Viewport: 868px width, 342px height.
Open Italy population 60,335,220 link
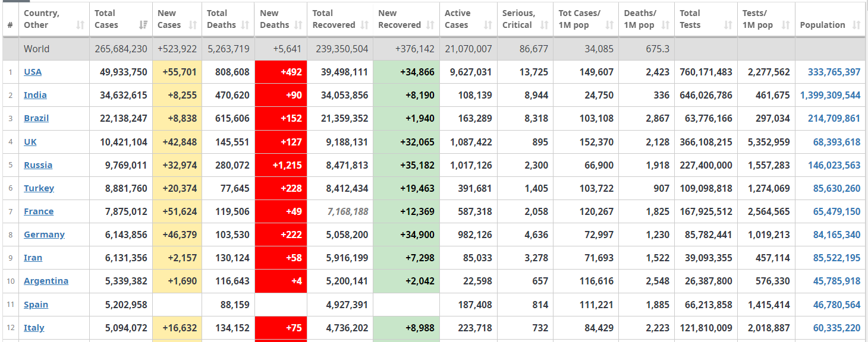837,328
